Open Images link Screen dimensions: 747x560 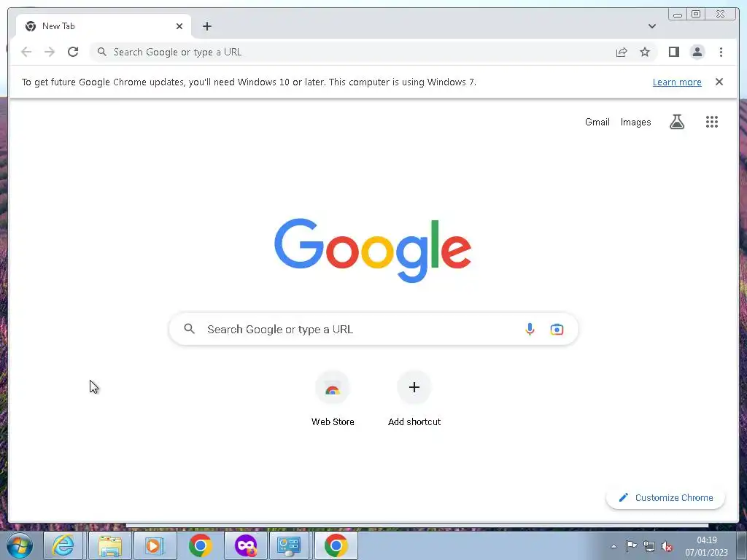pos(635,122)
